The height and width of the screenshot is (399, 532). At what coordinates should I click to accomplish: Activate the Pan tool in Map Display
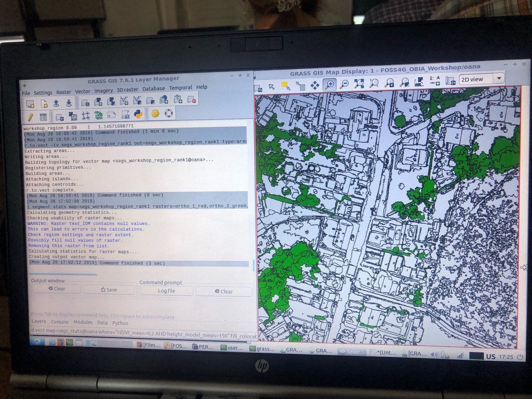[315, 85]
